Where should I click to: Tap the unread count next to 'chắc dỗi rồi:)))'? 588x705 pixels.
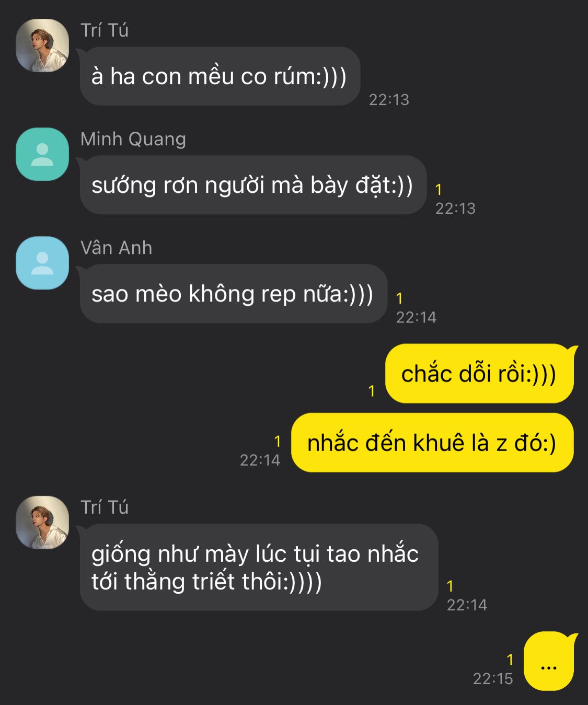tap(372, 391)
